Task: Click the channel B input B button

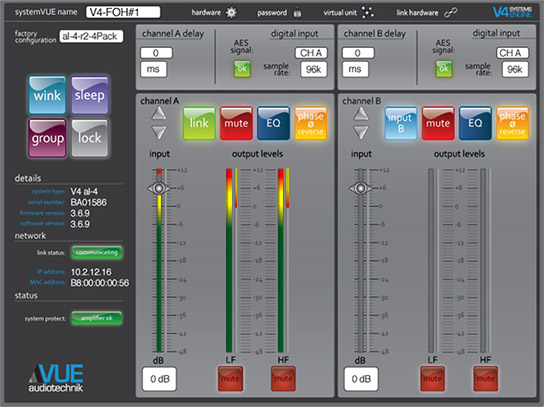Action: point(401,123)
